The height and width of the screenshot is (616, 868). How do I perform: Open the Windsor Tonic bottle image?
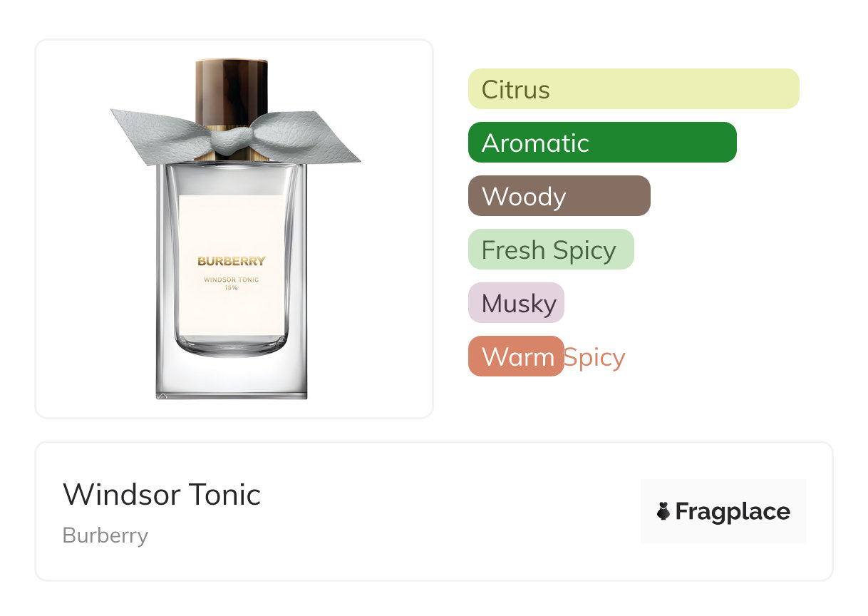234,229
